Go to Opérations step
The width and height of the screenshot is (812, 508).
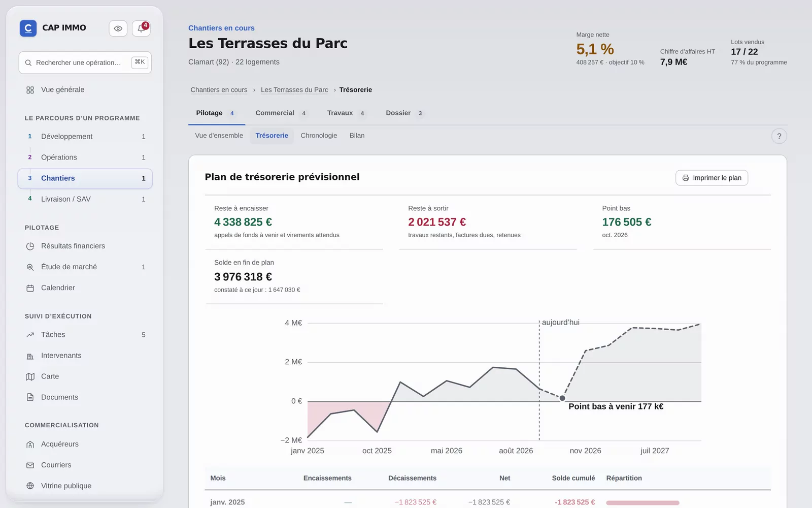point(85,157)
